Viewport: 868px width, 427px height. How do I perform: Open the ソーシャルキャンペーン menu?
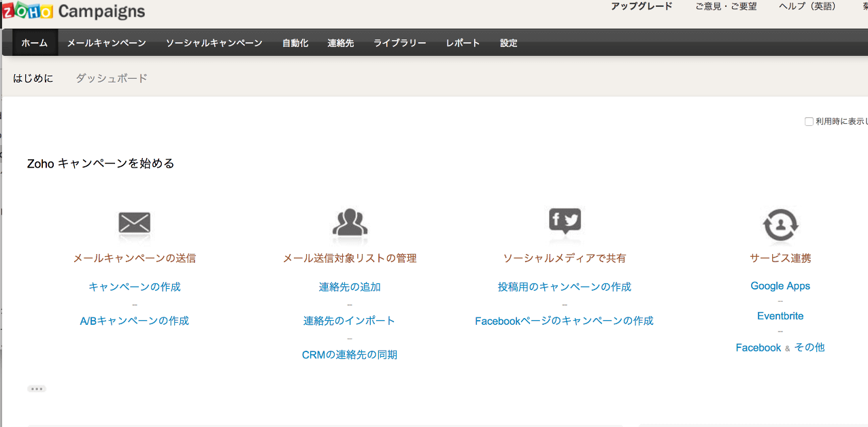coord(214,43)
